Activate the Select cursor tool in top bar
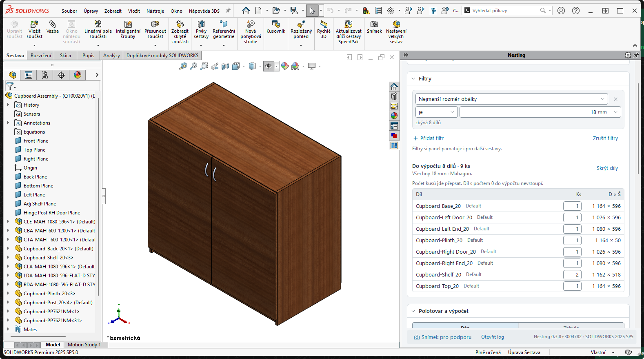The height and width of the screenshot is (359, 644). pyautogui.click(x=312, y=11)
